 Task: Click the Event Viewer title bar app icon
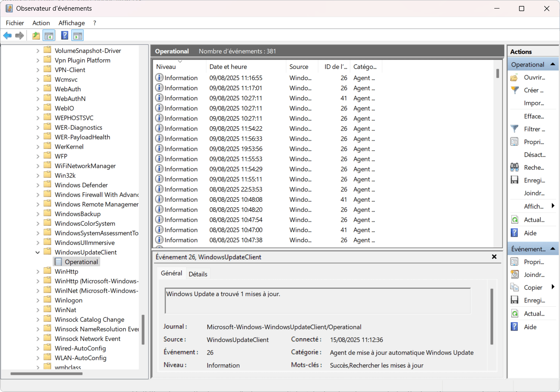[x=9, y=9]
